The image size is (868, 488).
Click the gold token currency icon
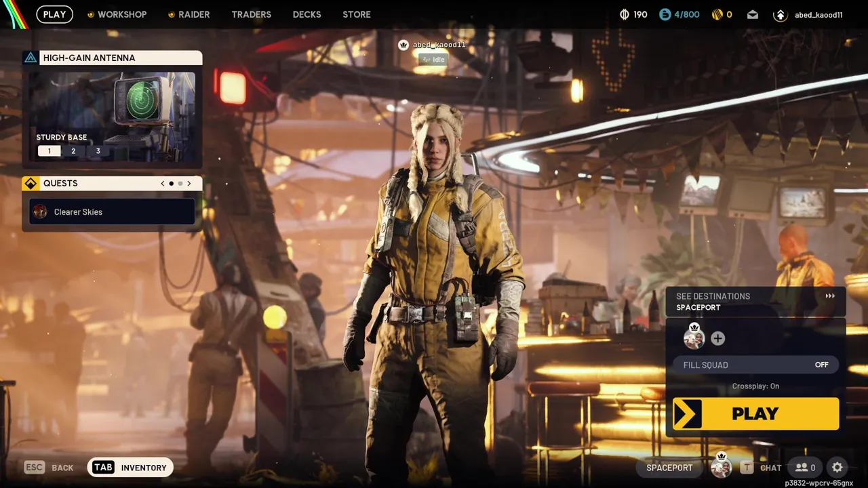pos(717,14)
